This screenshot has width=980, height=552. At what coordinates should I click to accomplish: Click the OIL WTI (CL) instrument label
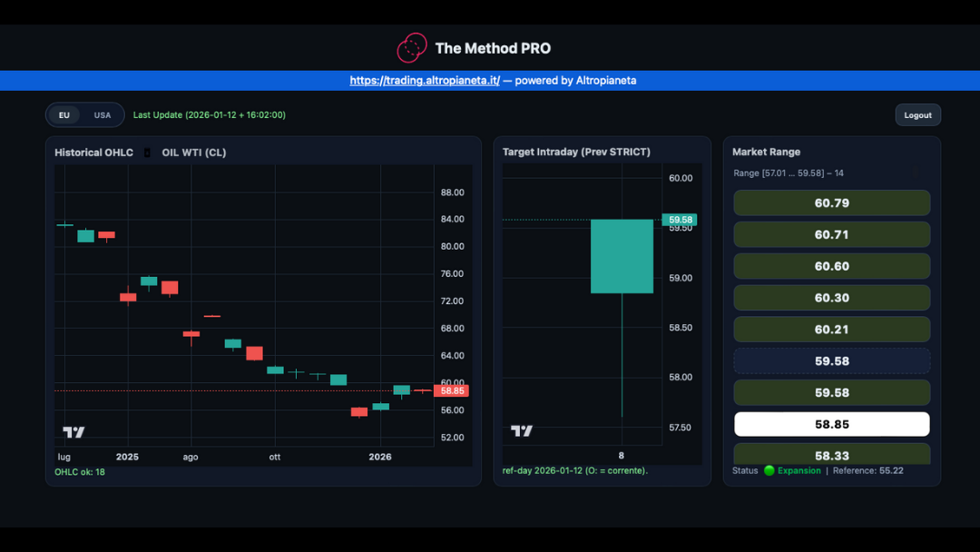point(194,153)
